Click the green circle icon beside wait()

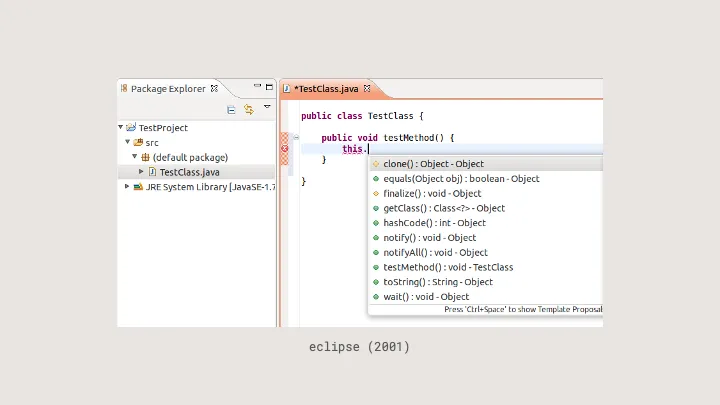click(x=376, y=297)
